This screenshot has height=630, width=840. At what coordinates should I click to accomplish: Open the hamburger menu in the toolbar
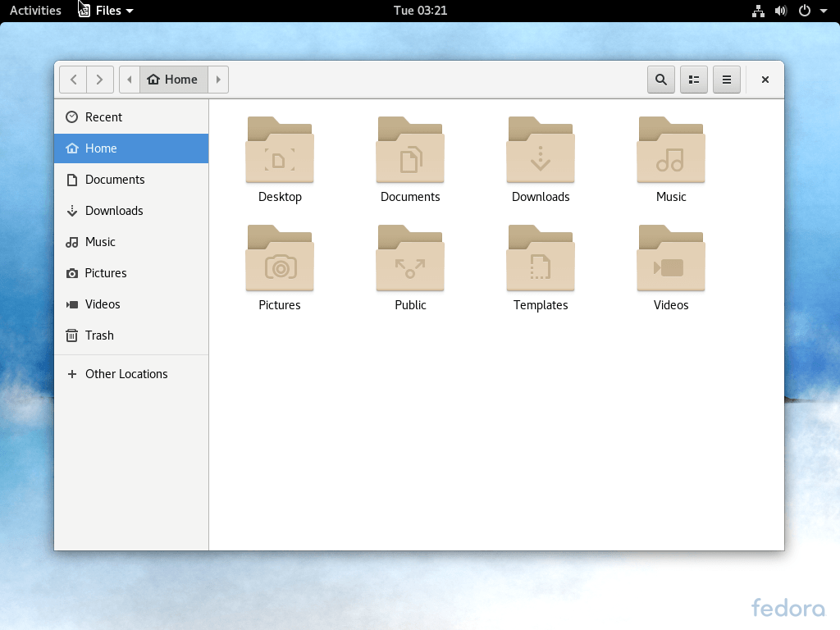click(727, 80)
